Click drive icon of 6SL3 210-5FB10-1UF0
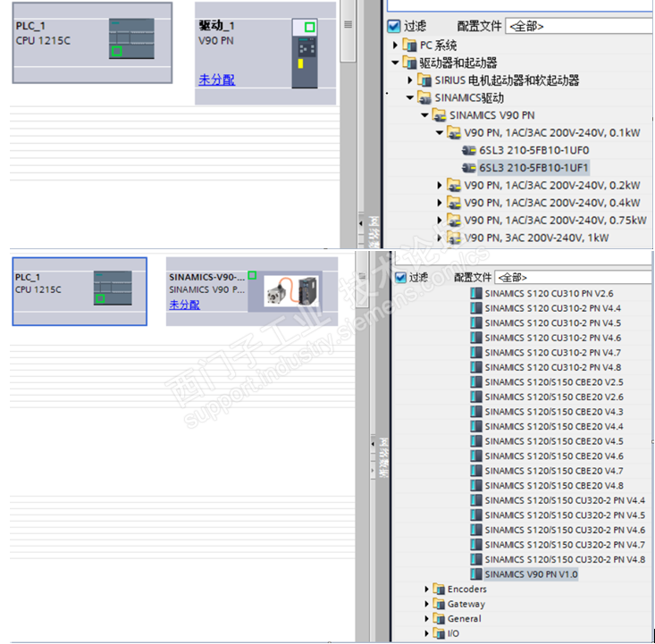 click(x=469, y=150)
